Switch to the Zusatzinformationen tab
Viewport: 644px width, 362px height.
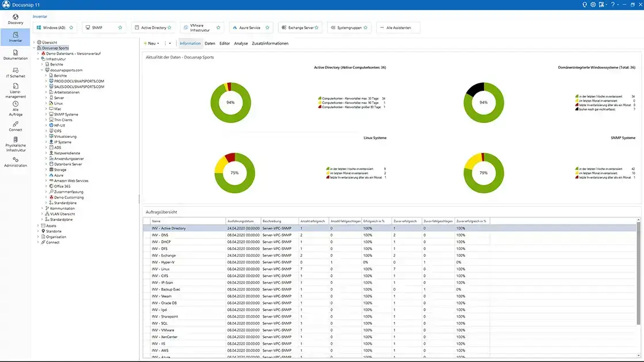click(x=270, y=43)
